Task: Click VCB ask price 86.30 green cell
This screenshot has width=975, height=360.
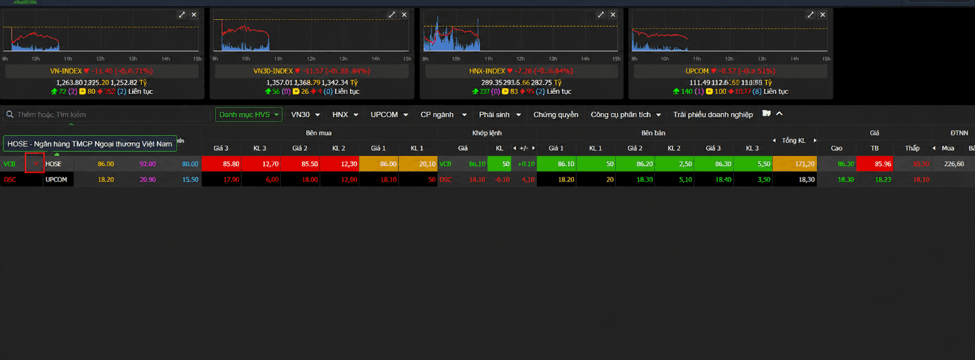Action: 713,164
